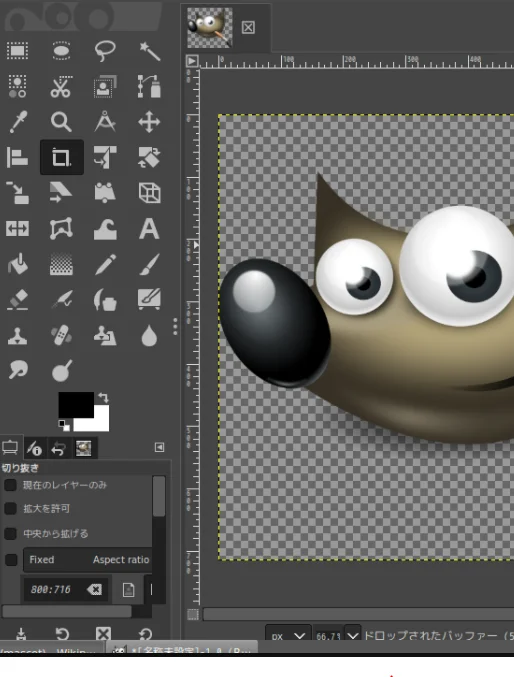
Task: Switch to the Device Status tab
Action: pos(34,448)
